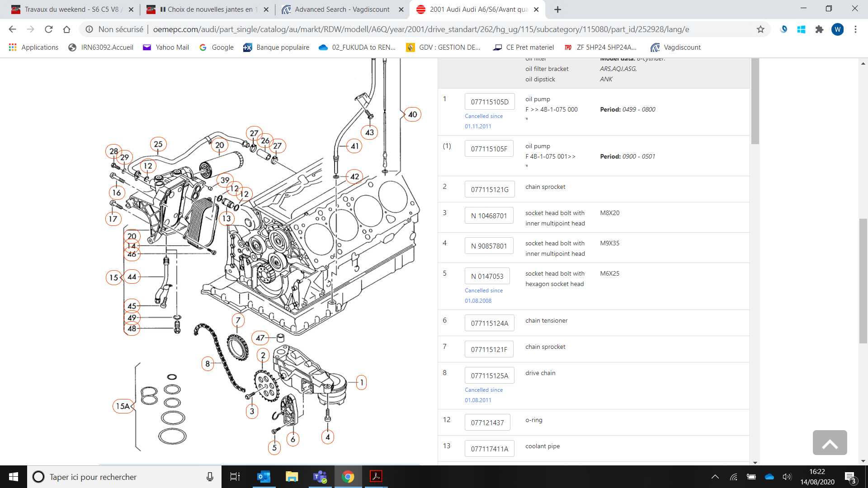The height and width of the screenshot is (488, 868).
Task: Switch to Advanced Search Vagdiscount tab
Action: point(342,9)
